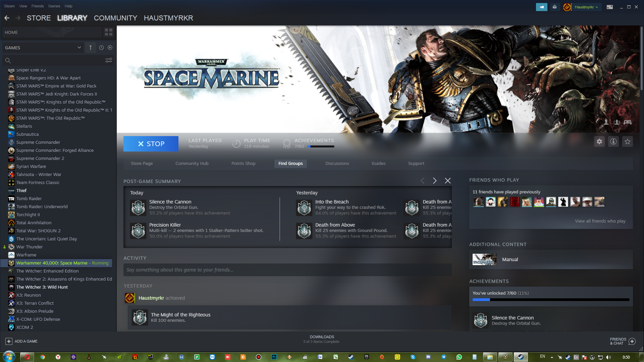644x362 pixels.
Task: Switch library to grid view icon
Action: (108, 32)
